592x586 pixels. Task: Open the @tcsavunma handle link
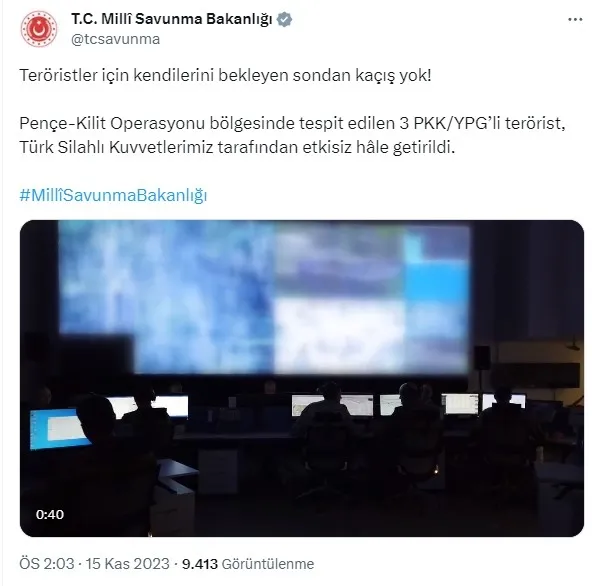(116, 39)
